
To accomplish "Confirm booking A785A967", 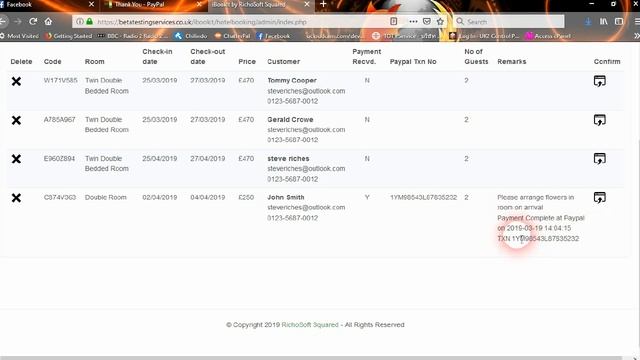I will [x=599, y=120].
